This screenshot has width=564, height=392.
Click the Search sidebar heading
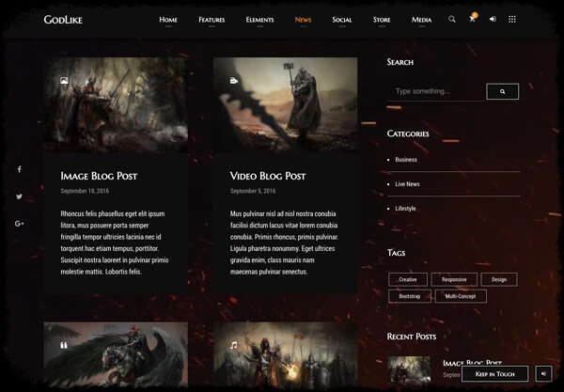(400, 62)
